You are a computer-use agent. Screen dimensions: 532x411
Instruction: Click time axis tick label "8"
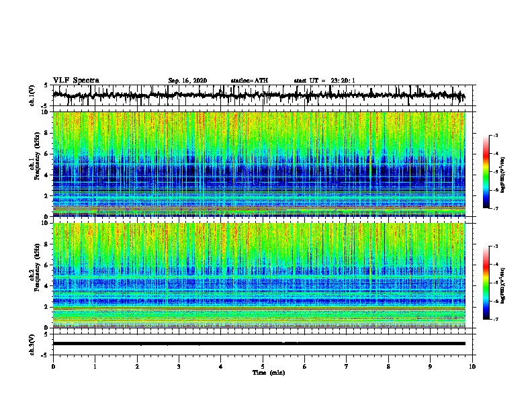coord(388,366)
